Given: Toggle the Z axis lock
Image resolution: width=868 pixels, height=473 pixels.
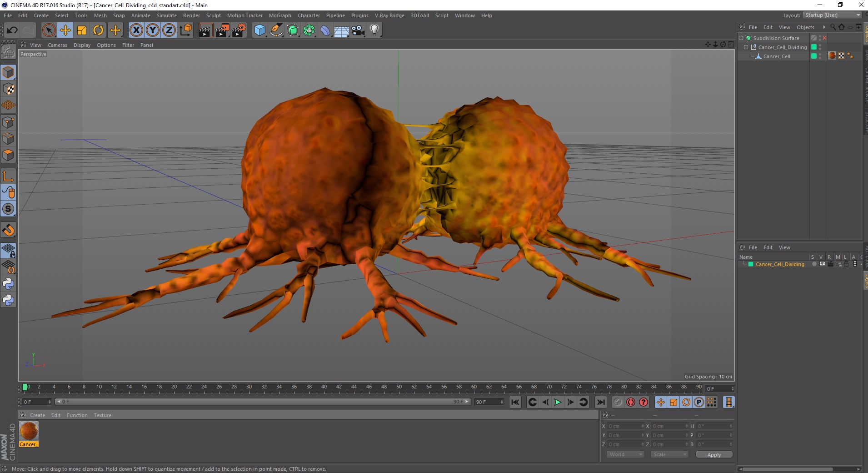Looking at the screenshot, I should 169,30.
